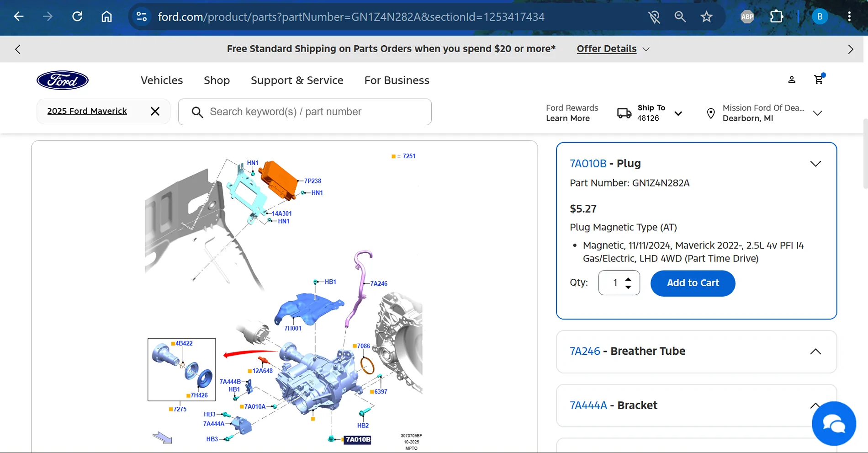
Task: Click the dealer location pin icon
Action: click(711, 113)
